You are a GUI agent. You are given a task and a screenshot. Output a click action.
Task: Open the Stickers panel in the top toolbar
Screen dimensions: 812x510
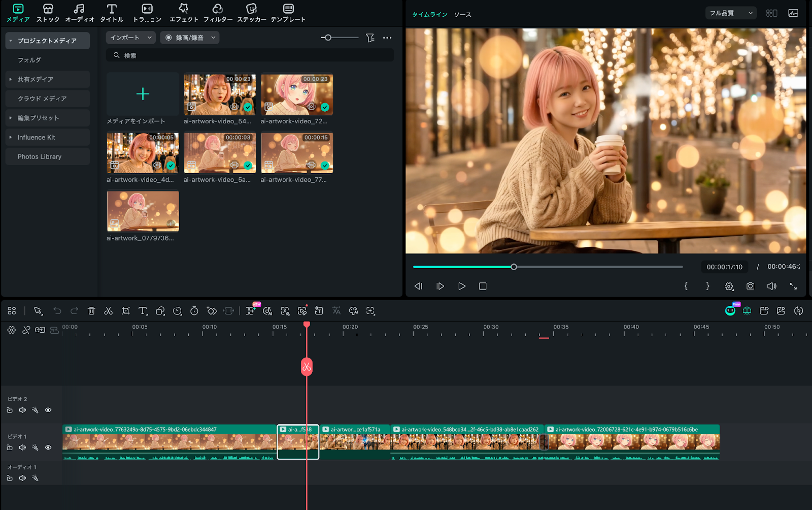click(251, 13)
